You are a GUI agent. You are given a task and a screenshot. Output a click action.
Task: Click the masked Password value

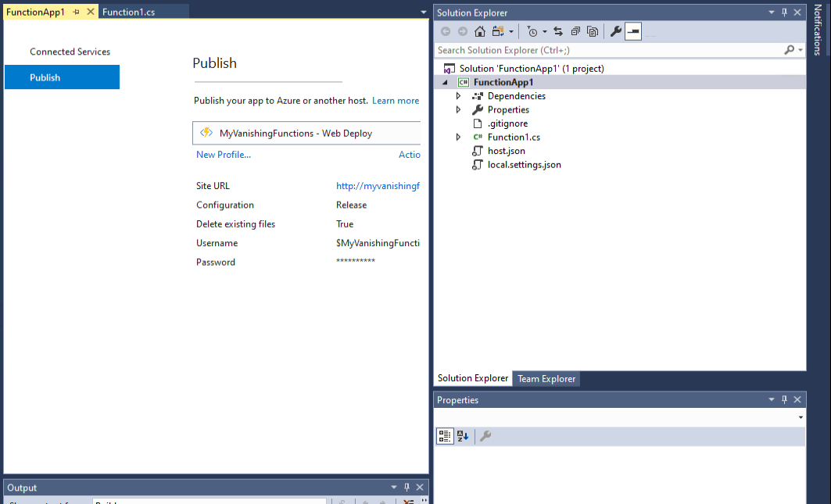[356, 261]
